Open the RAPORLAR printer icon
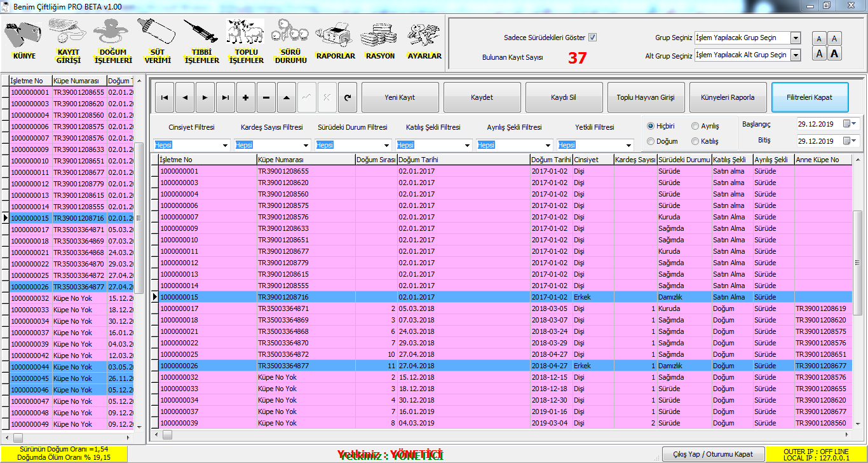The image size is (868, 463). point(335,40)
